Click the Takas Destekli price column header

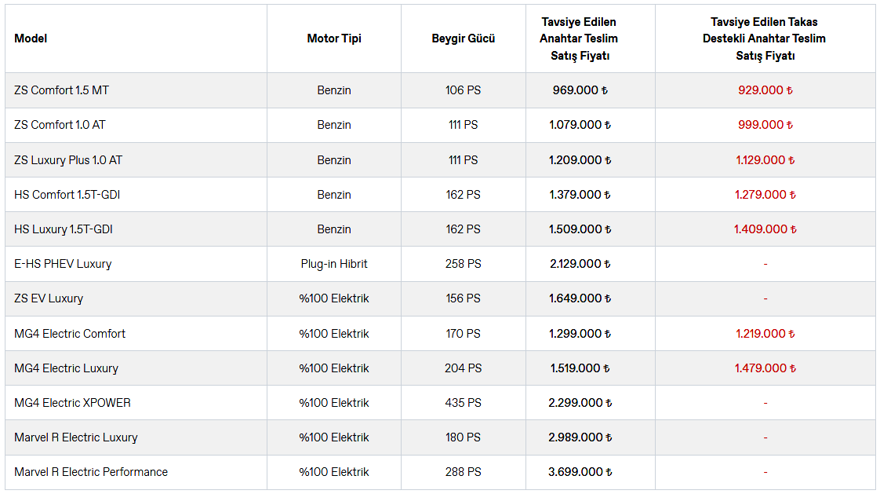[x=764, y=39]
